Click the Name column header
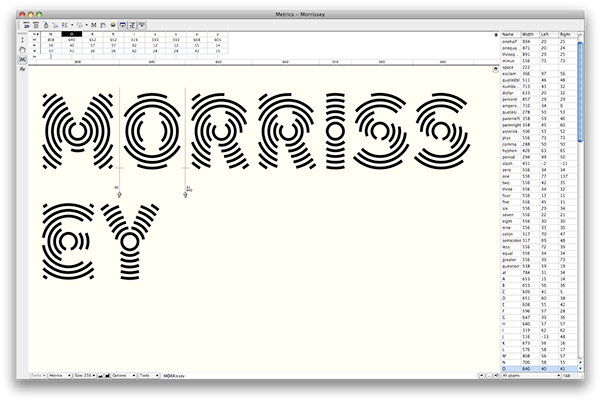This screenshot has height=401, width=600. pyautogui.click(x=510, y=34)
